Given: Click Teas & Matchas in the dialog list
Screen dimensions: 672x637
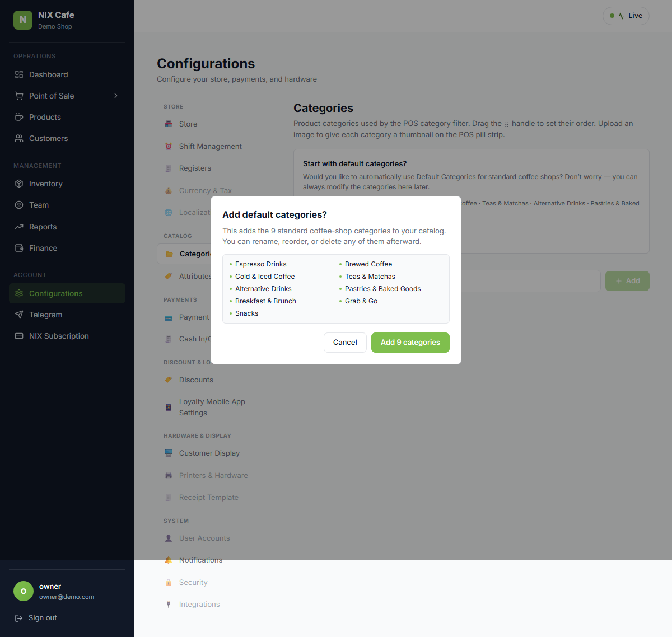Looking at the screenshot, I should click(370, 277).
